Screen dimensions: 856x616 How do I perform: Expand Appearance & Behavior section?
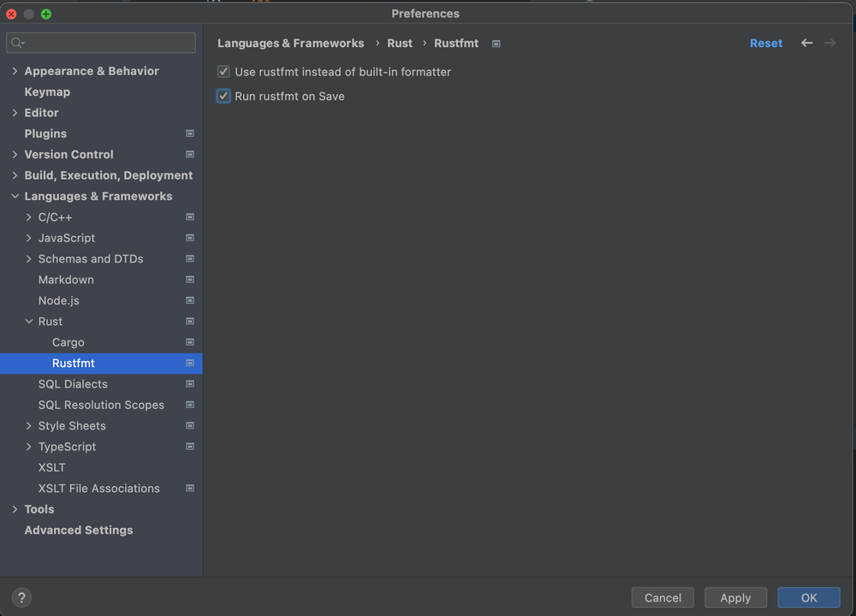[15, 71]
